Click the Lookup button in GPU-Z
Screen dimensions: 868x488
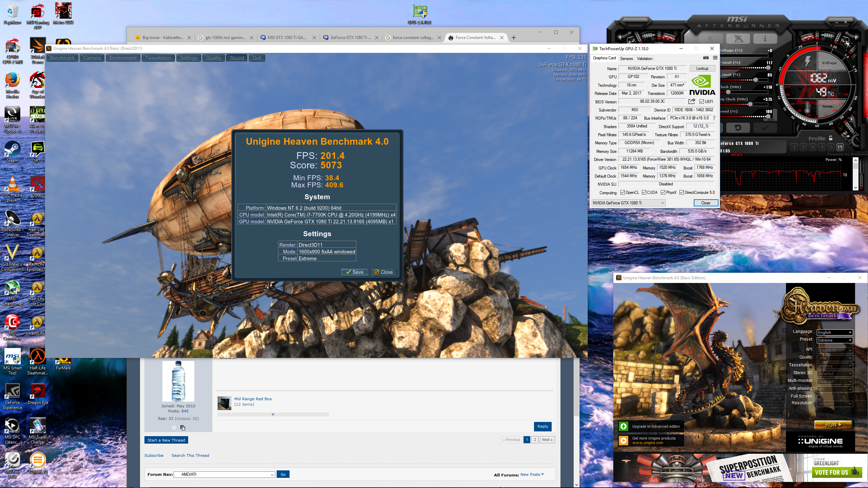coord(702,68)
